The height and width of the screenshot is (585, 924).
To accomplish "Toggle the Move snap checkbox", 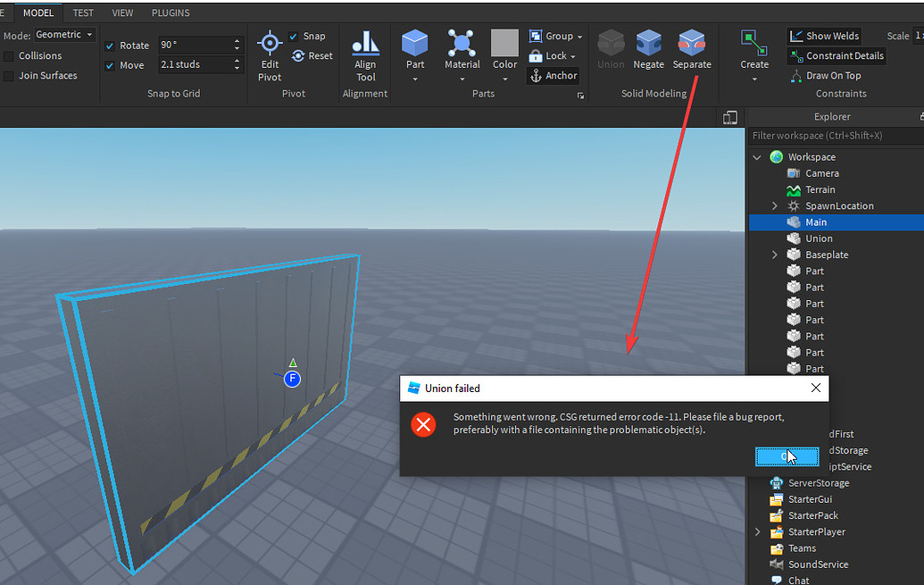I will (x=110, y=66).
